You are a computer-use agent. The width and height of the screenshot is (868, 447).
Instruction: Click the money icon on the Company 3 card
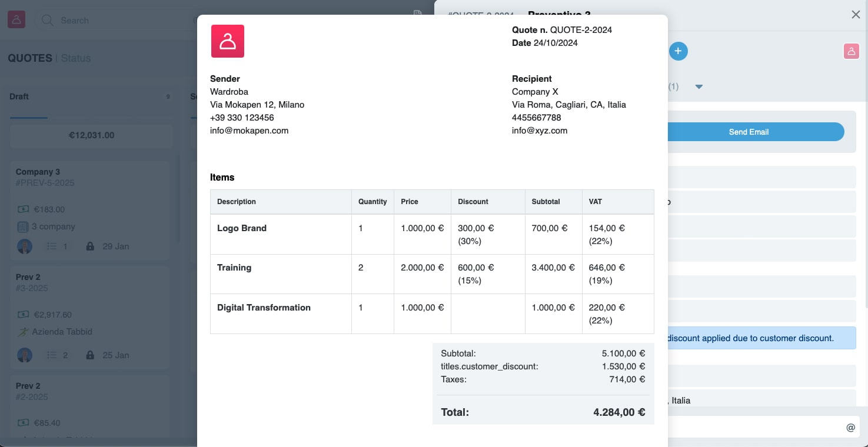(24, 209)
